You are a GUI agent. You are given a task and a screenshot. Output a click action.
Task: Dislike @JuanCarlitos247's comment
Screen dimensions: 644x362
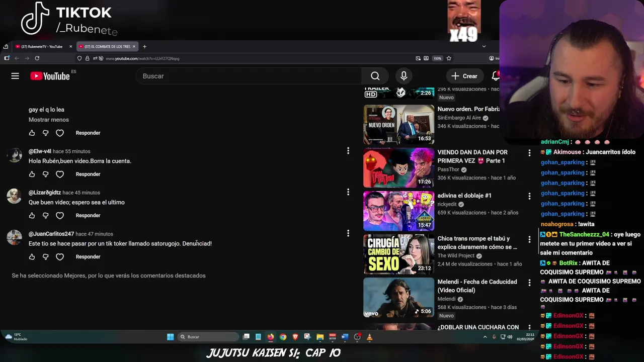click(x=46, y=256)
